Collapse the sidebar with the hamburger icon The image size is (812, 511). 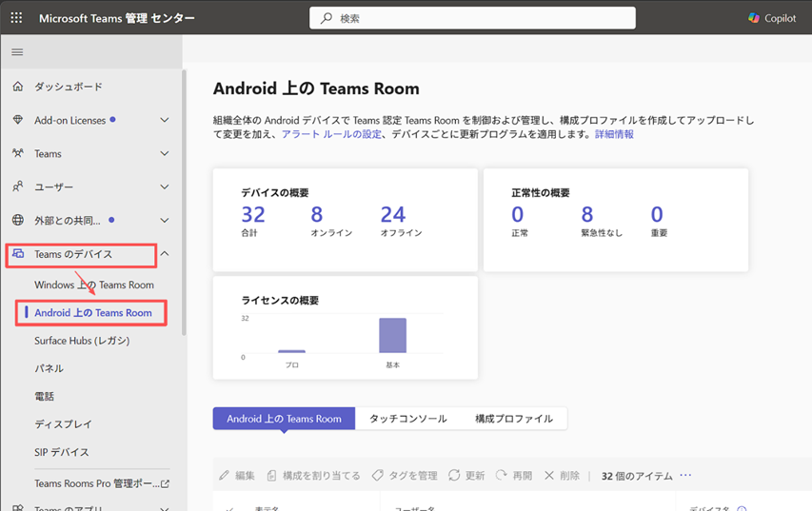(17, 51)
